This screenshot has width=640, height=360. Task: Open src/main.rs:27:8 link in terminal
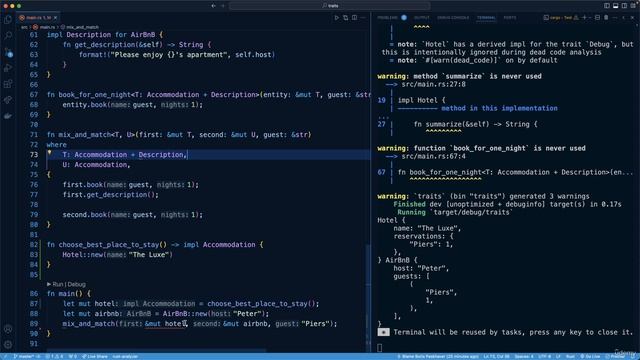pyautogui.click(x=433, y=84)
